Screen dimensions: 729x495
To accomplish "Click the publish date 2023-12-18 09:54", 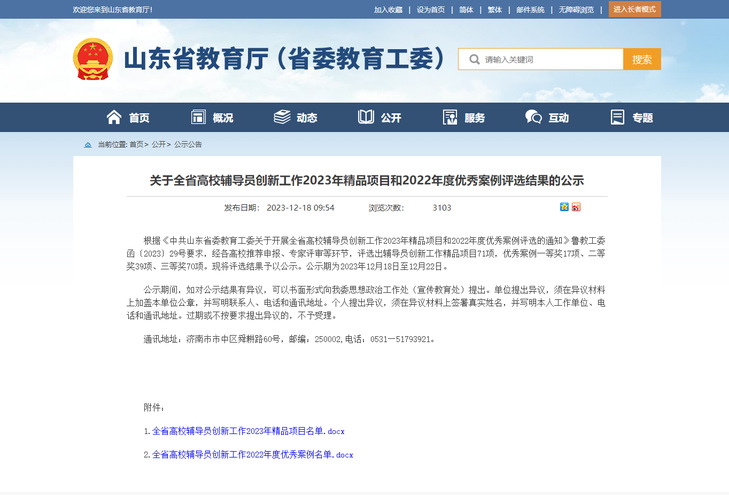I will click(300, 208).
